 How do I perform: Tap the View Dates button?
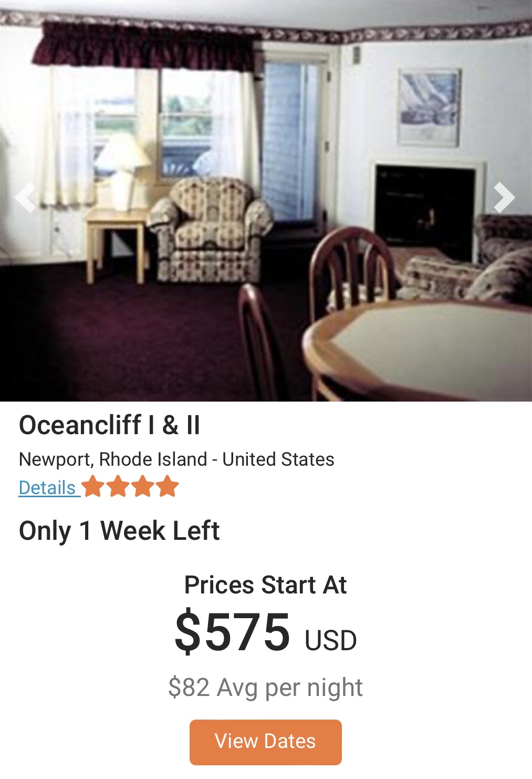click(265, 742)
